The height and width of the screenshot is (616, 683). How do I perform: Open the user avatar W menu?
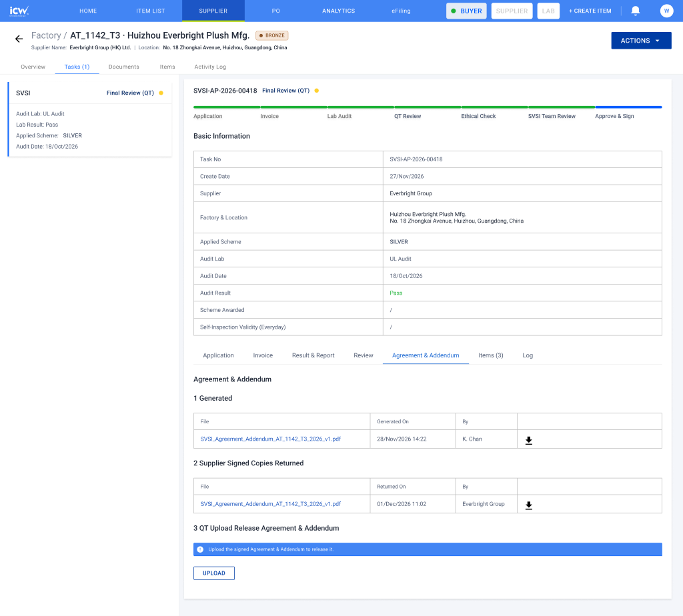click(x=666, y=11)
